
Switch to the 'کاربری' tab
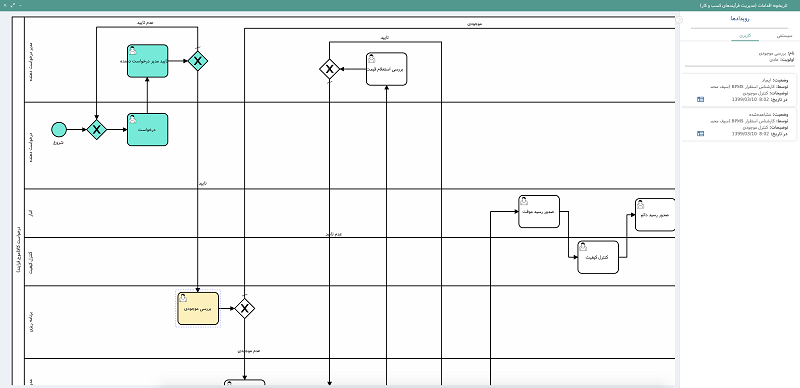pos(745,36)
